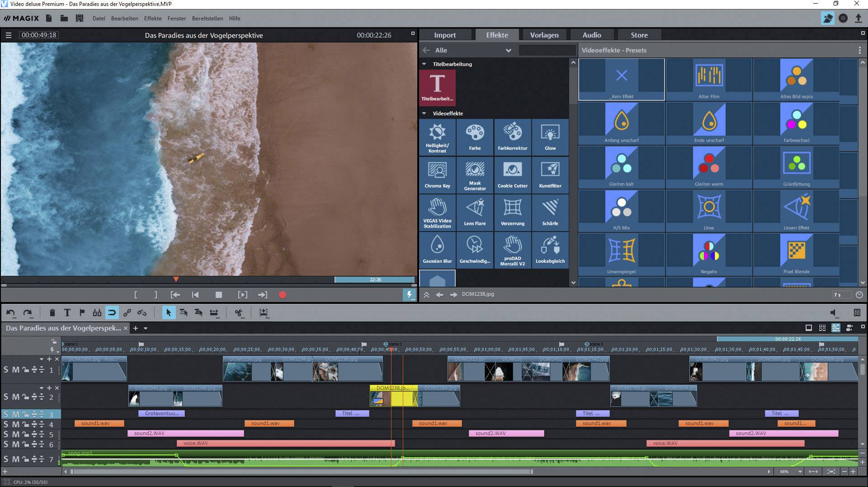Open VEGAS Video Stabilization

click(437, 213)
